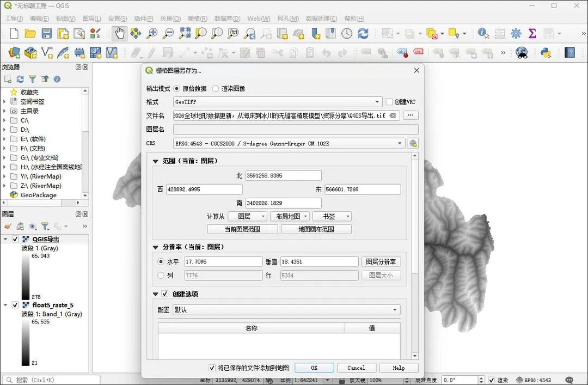588x385 pixels.
Task: Select the Pan Map hand tool
Action: pyautogui.click(x=119, y=33)
